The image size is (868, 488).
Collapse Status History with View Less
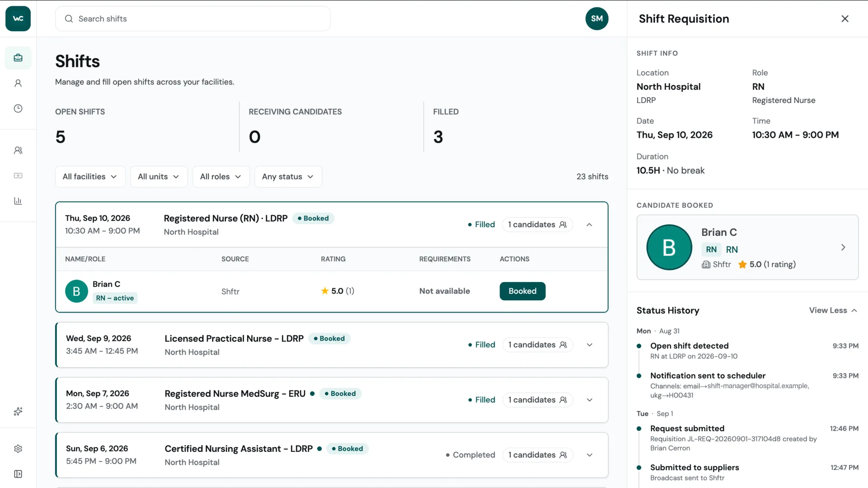(833, 310)
